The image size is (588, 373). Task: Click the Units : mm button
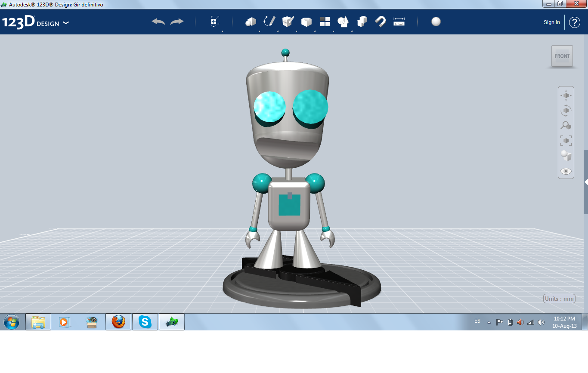point(559,299)
